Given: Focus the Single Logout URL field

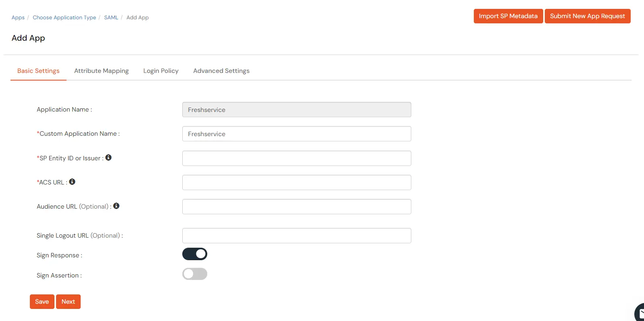Looking at the screenshot, I should click(x=297, y=236).
